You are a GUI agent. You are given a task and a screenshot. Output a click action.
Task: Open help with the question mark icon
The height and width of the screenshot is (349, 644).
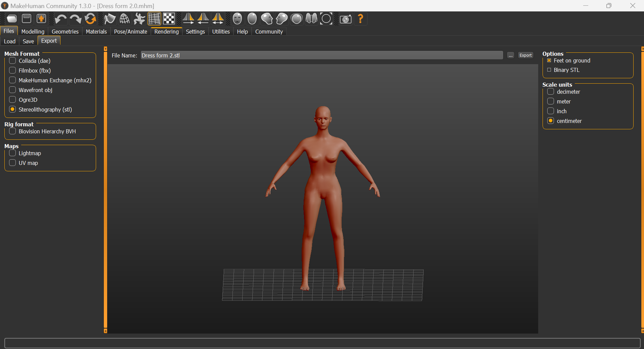[x=360, y=19]
